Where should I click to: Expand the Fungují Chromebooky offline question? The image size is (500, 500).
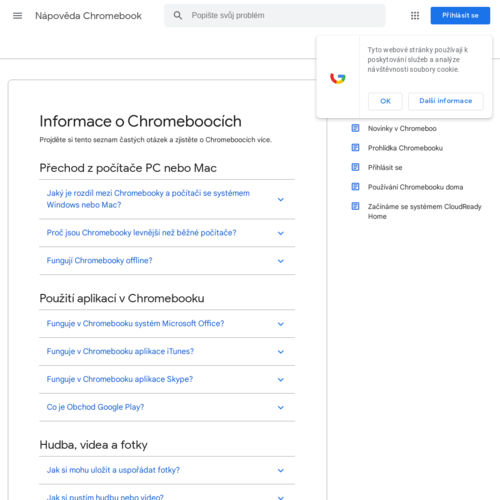pos(281,261)
